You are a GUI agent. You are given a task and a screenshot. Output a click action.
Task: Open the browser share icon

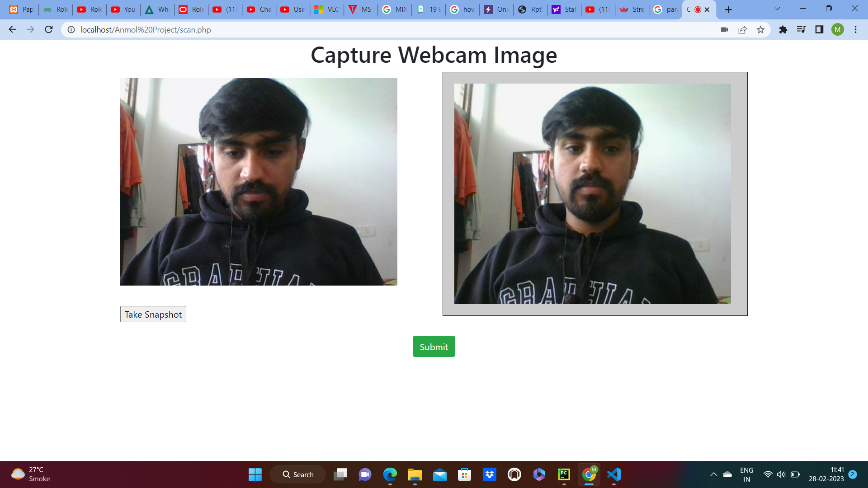742,29
